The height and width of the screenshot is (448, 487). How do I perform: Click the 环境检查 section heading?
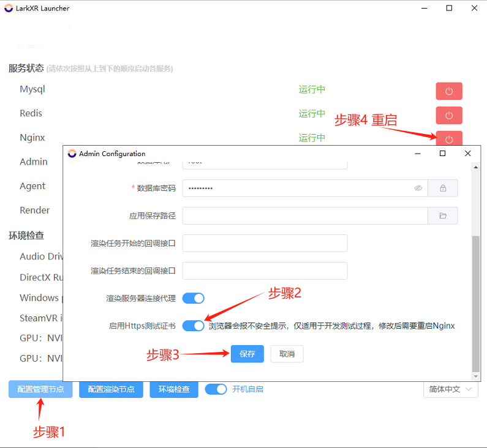coord(26,236)
